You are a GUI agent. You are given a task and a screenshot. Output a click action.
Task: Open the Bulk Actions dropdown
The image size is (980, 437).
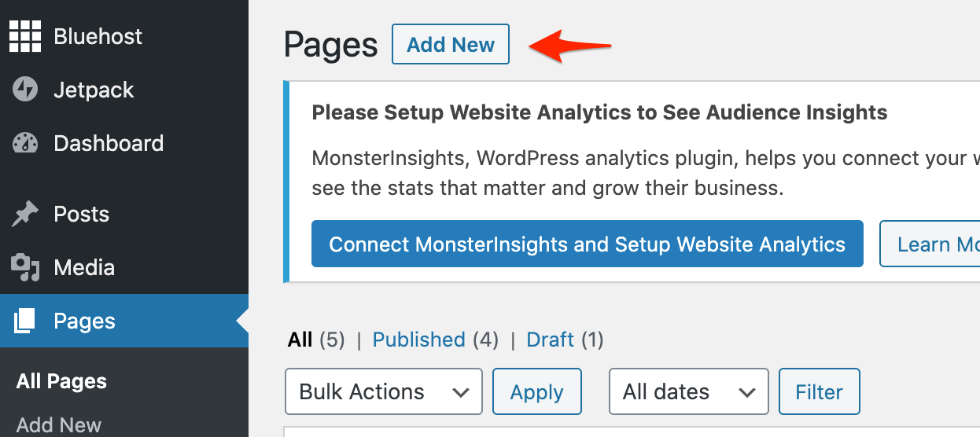(x=383, y=391)
